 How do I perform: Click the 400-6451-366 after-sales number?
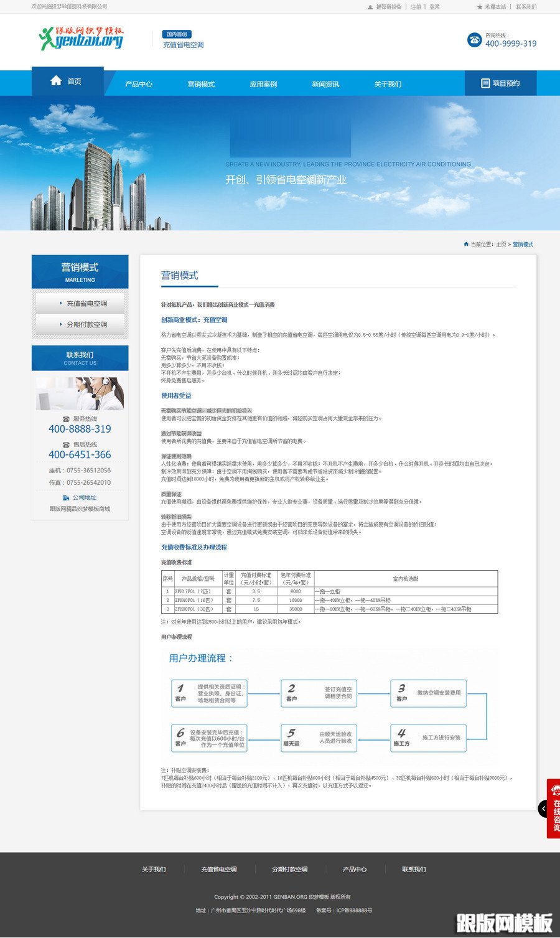pos(80,454)
